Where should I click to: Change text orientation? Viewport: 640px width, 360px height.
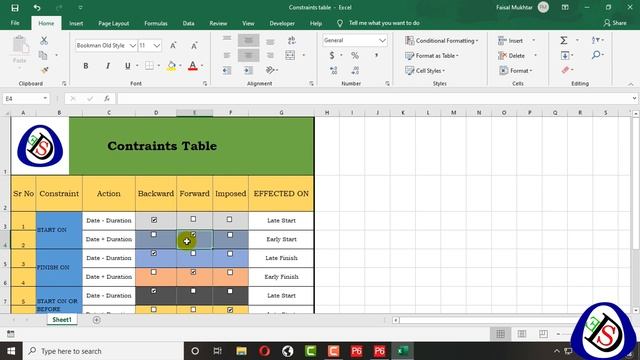tap(270, 70)
